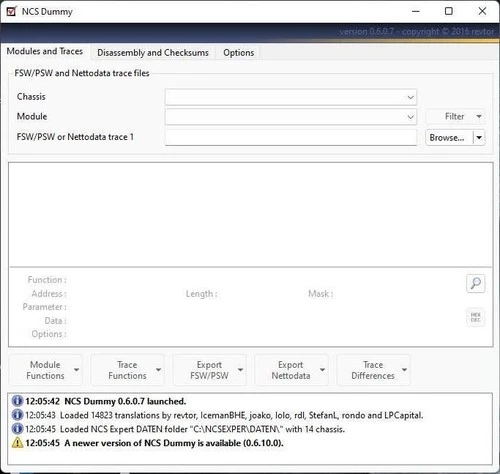
Task: Expand the Trace Functions dropdown arrow
Action: click(x=158, y=370)
